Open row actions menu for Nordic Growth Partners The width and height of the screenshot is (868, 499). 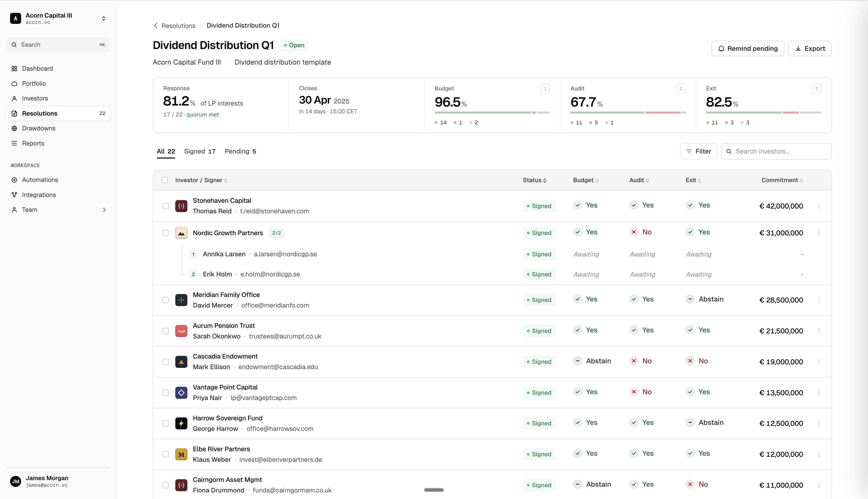click(819, 233)
